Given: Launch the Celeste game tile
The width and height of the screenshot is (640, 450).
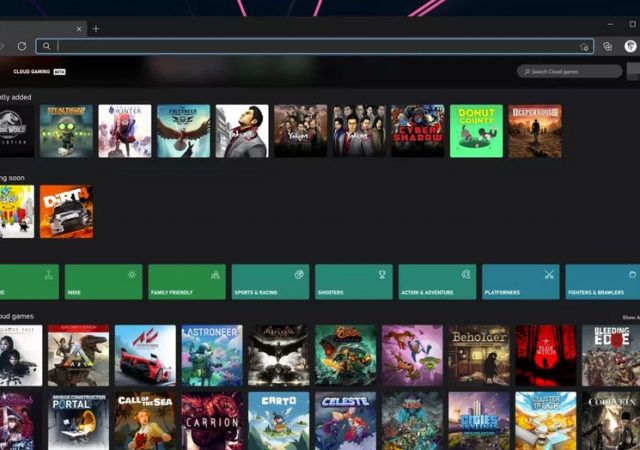Looking at the screenshot, I should 346,421.
